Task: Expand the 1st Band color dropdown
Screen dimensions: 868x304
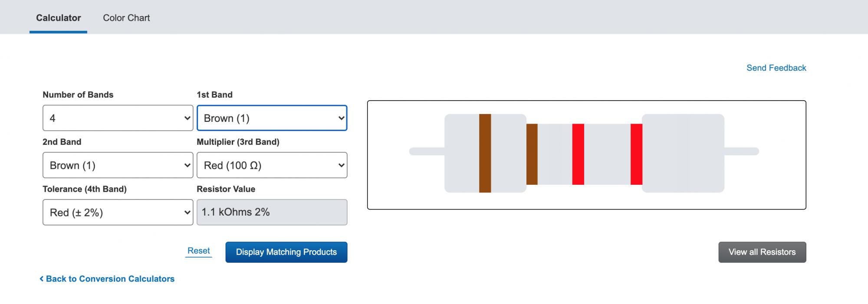Action: point(272,118)
